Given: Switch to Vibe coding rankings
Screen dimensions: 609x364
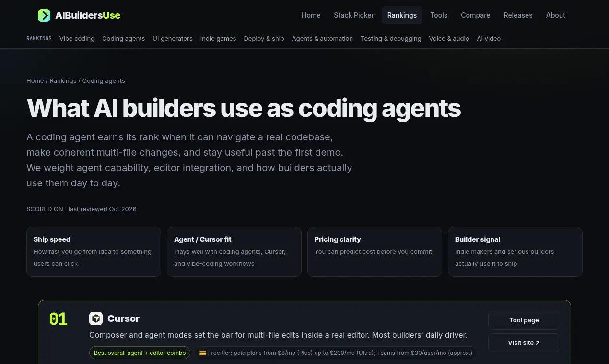Looking at the screenshot, I should 77,39.
